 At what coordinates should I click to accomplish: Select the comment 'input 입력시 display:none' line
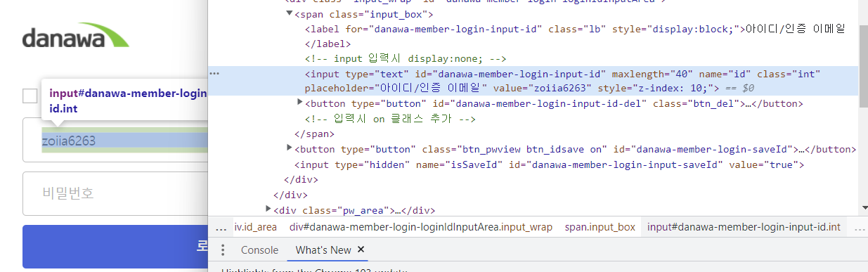pyautogui.click(x=406, y=58)
